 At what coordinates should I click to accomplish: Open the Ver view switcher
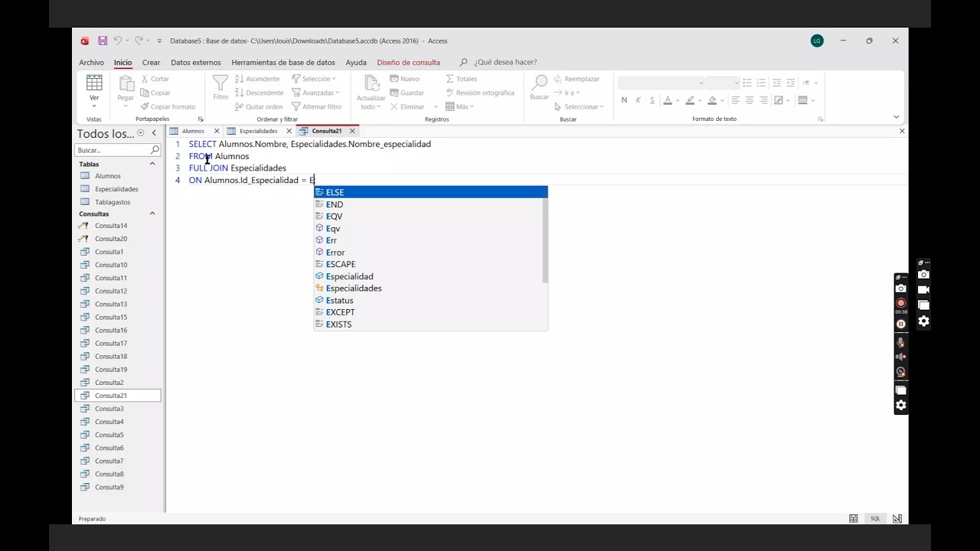94,92
